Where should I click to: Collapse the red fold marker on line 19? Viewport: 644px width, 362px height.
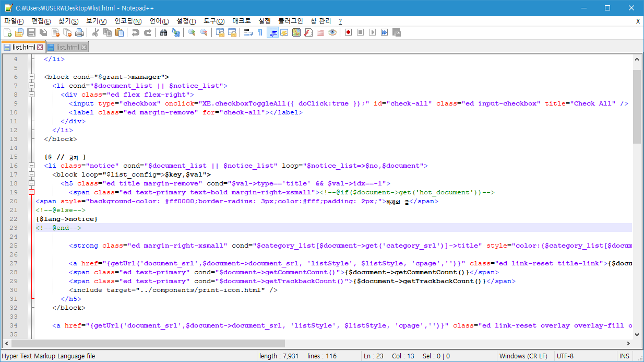tap(32, 192)
